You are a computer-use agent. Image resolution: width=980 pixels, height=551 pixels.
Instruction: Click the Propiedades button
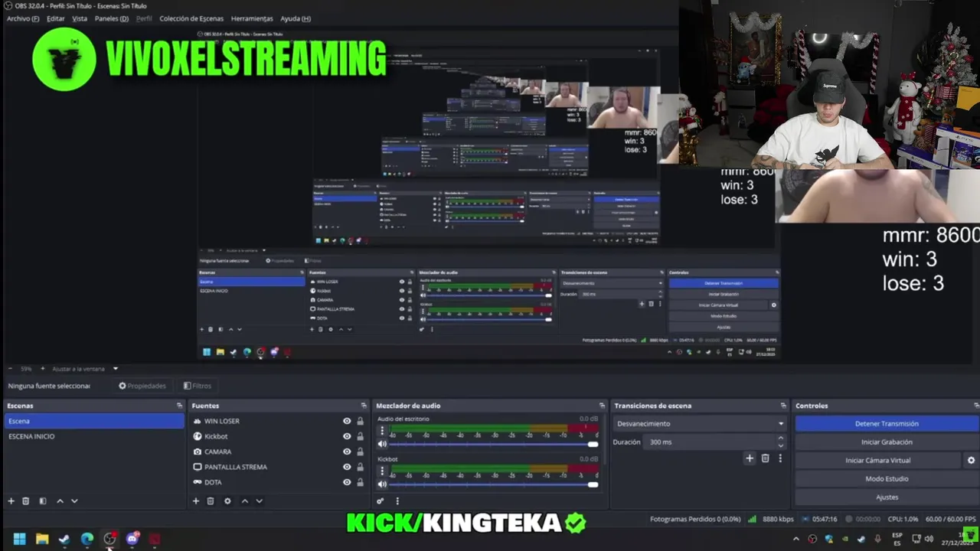(x=142, y=386)
